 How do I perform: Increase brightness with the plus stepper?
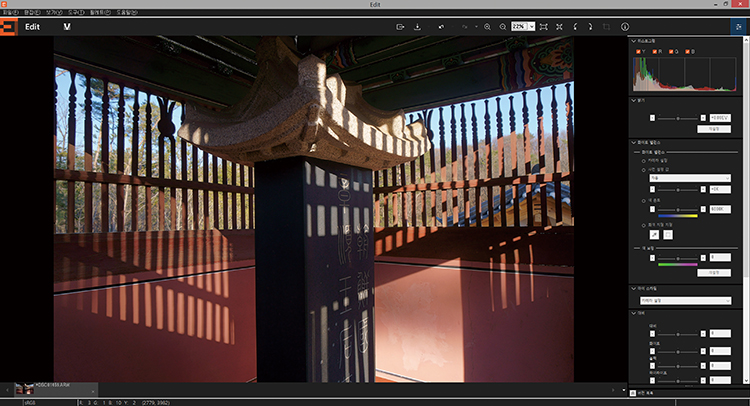(x=703, y=118)
